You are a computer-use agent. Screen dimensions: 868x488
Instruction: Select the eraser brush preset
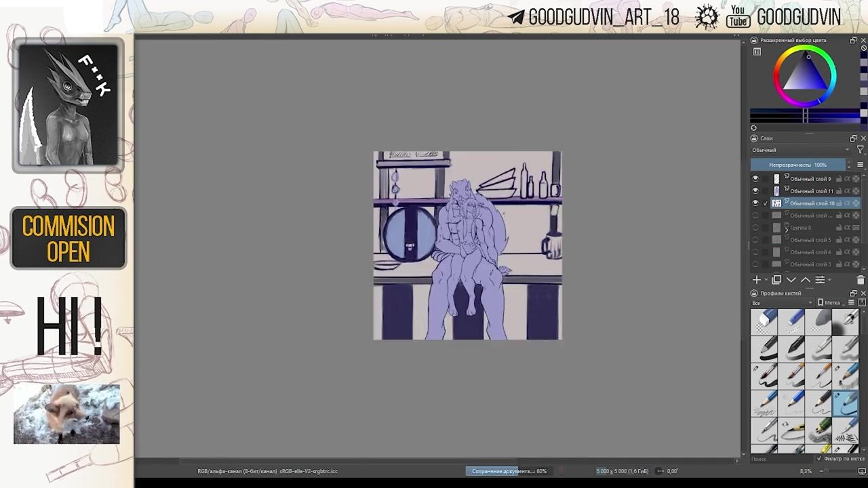coord(765,321)
